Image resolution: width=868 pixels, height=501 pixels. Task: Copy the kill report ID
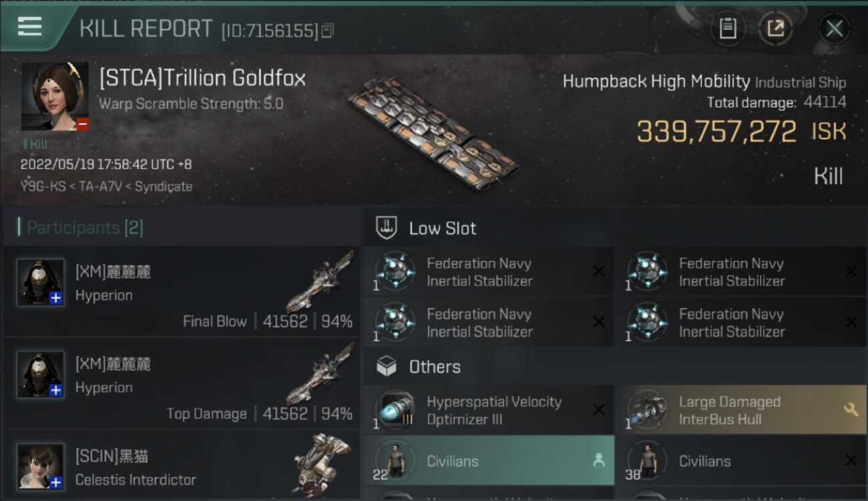327,31
